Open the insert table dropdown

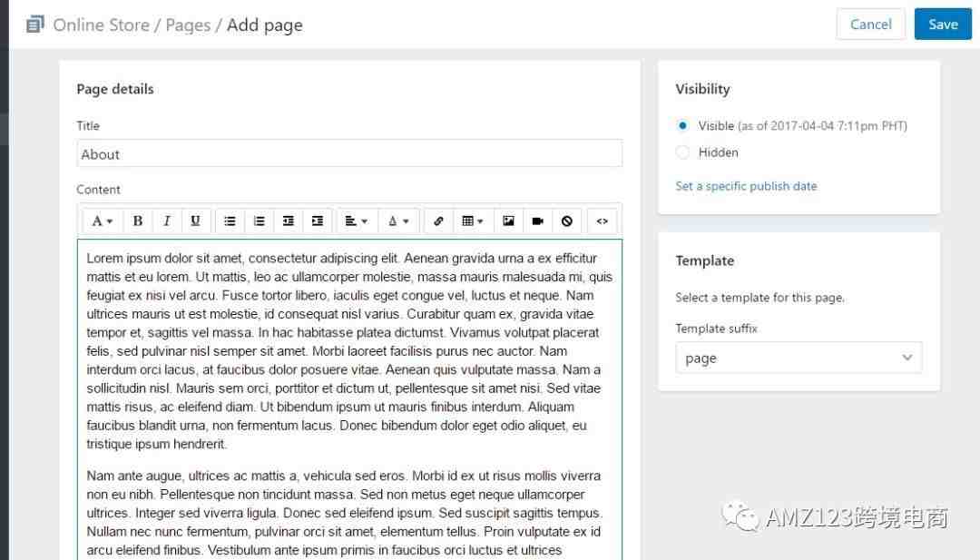(472, 221)
